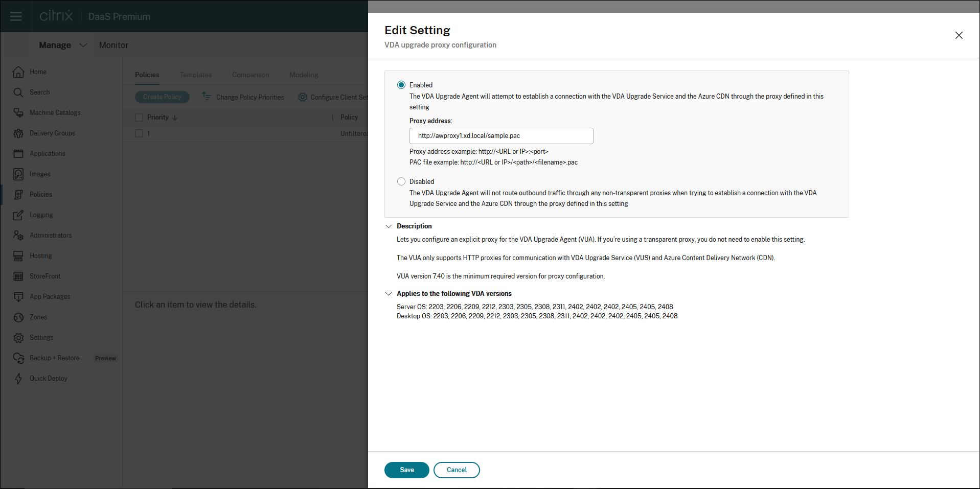This screenshot has height=489, width=980.
Task: Click the Settings gear icon in sidebar
Action: 18,338
